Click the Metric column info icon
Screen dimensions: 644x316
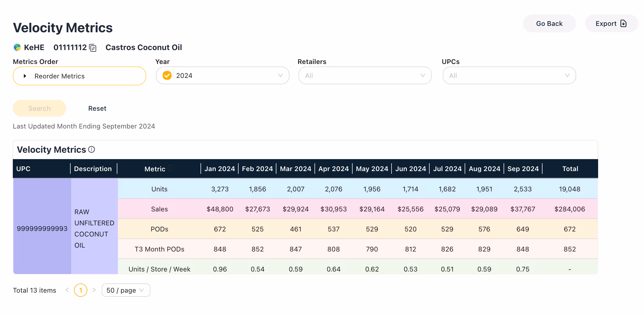(x=171, y=168)
